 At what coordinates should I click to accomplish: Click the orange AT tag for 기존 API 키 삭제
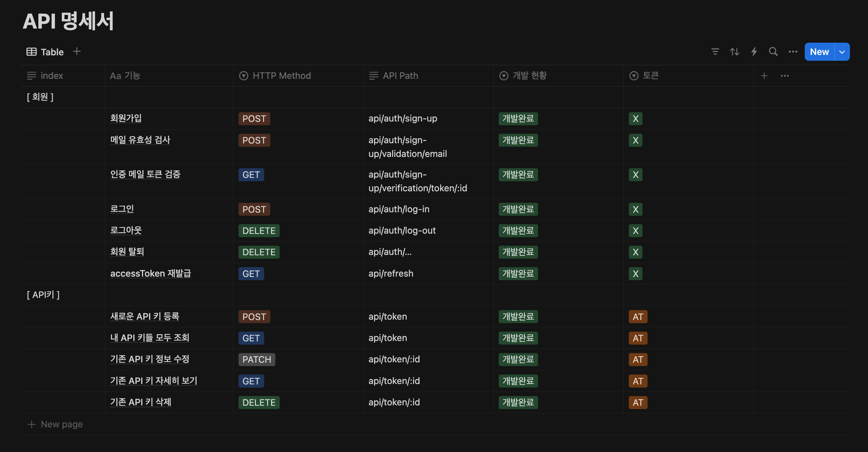point(638,402)
